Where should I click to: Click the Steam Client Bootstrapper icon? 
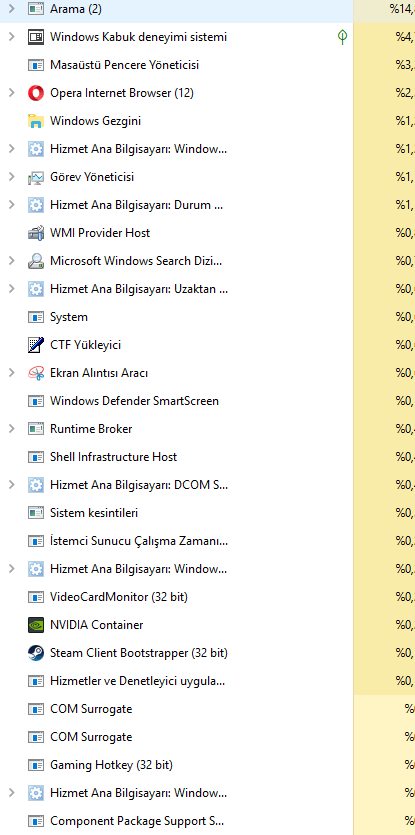tap(36, 653)
